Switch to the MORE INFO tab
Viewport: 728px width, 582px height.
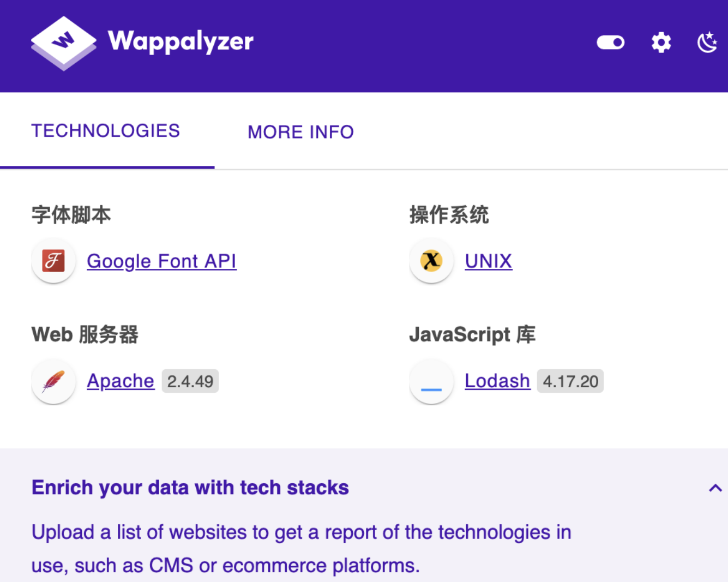click(300, 132)
